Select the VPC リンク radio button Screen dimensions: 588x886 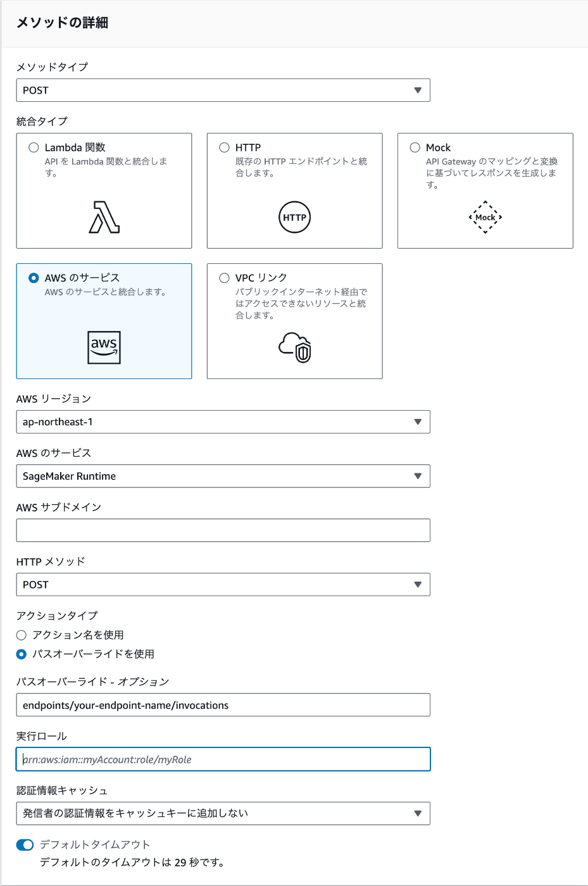[x=225, y=278]
